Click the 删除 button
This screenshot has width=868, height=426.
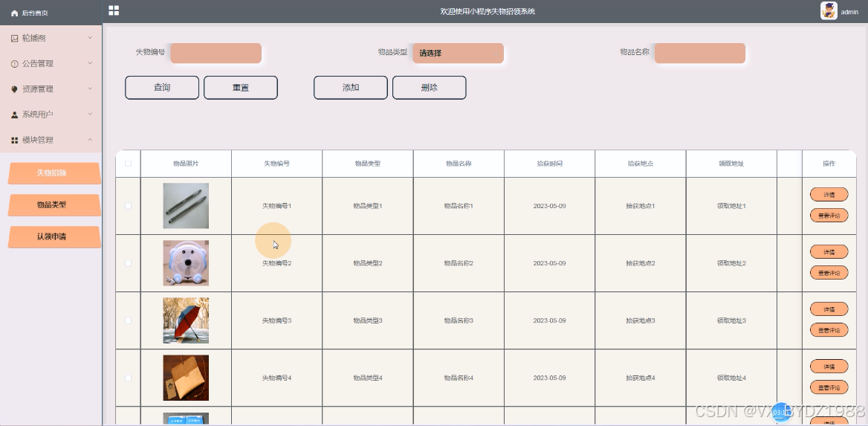(430, 88)
